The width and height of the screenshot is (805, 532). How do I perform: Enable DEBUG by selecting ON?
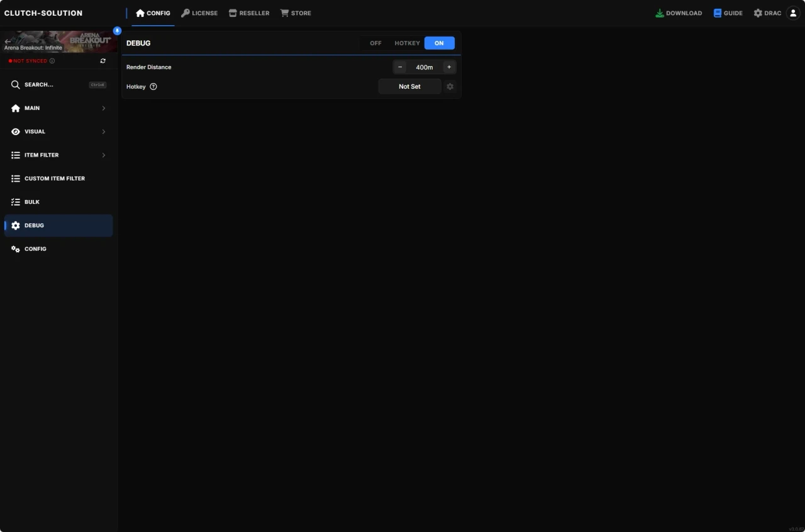coord(439,43)
